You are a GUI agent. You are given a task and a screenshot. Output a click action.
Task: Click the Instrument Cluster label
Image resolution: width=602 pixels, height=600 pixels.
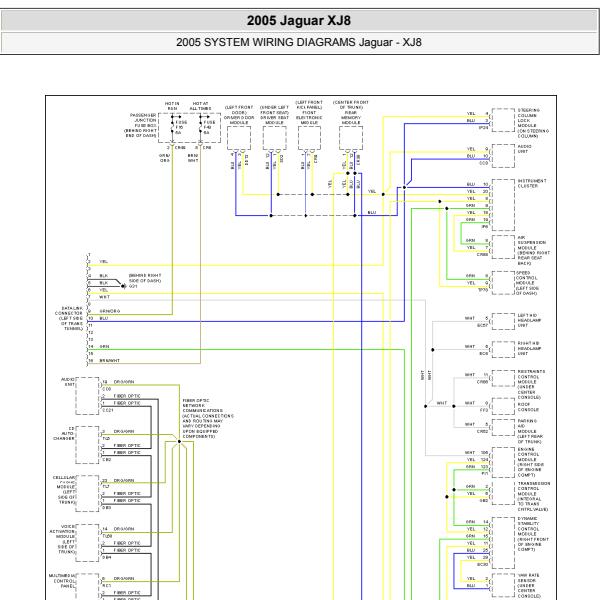532,183
